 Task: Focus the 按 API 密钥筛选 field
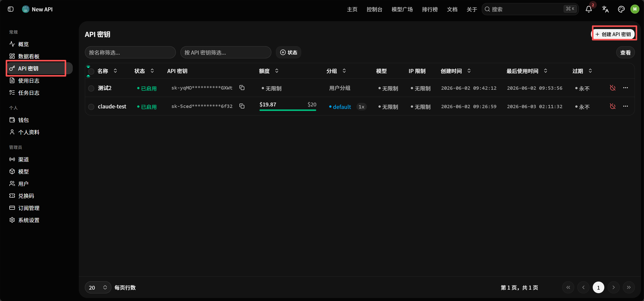pos(226,52)
